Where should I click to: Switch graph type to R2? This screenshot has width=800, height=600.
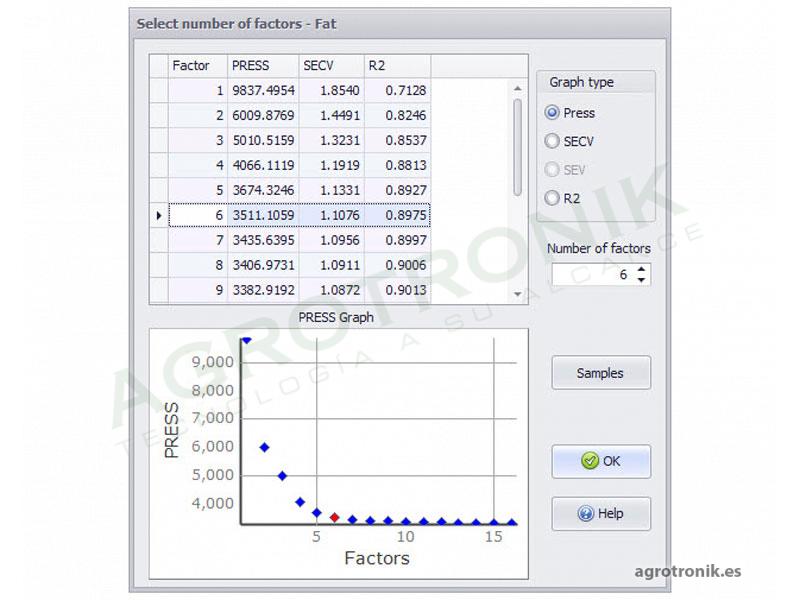552,198
